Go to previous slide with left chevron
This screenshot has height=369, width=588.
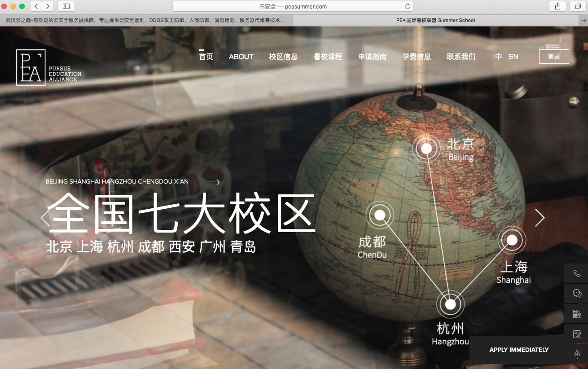(44, 218)
